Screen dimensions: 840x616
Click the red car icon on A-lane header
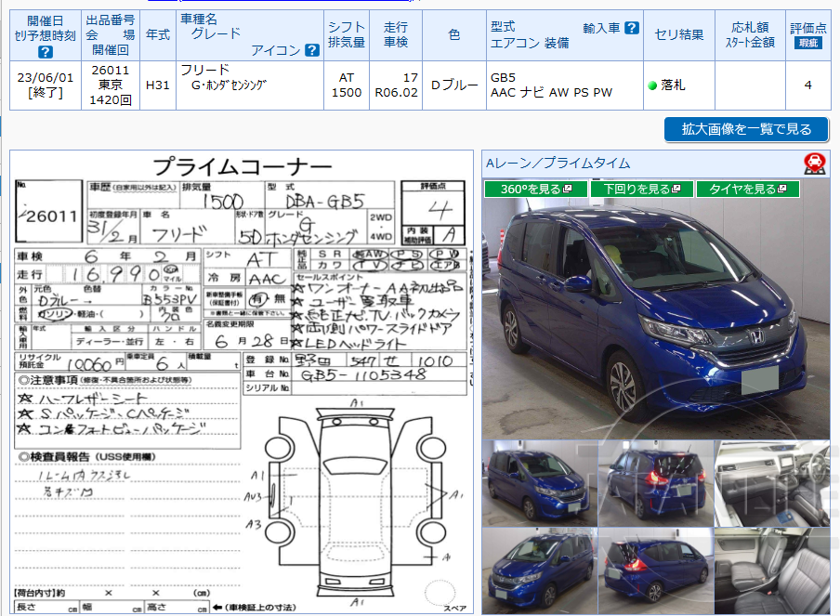tap(815, 164)
